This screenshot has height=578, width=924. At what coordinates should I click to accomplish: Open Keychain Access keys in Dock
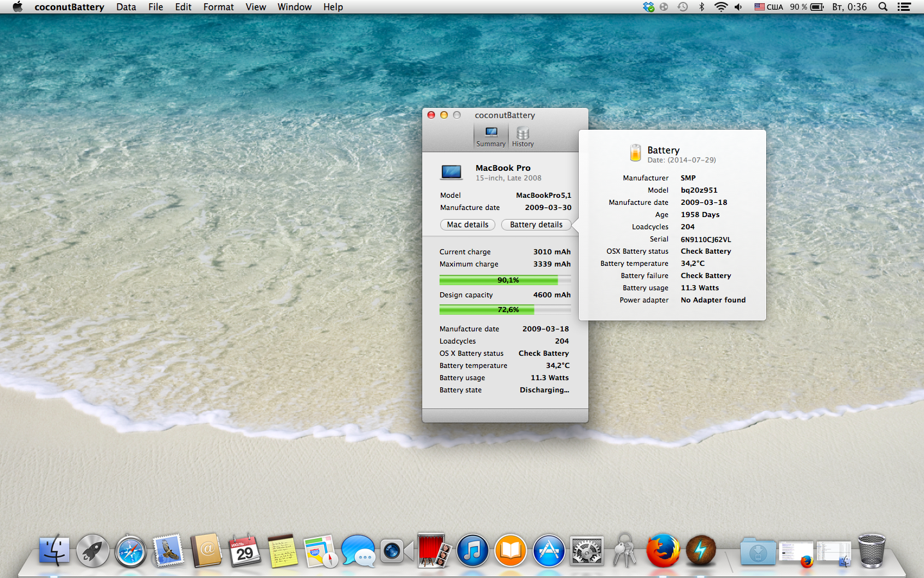coord(624,550)
